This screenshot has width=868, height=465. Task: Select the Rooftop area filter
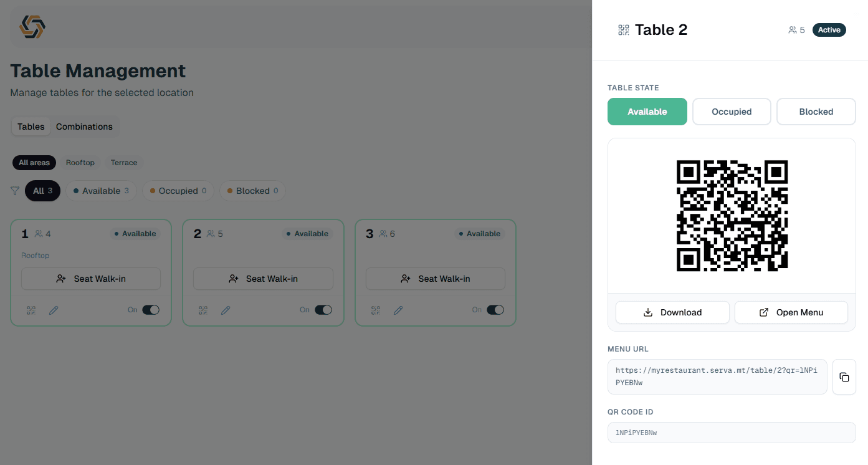[x=80, y=163]
